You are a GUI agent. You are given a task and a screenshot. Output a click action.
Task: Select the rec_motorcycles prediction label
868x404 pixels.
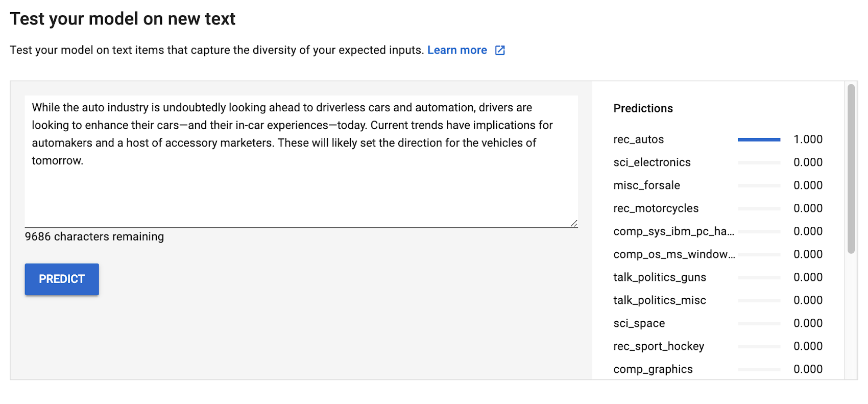pos(656,208)
